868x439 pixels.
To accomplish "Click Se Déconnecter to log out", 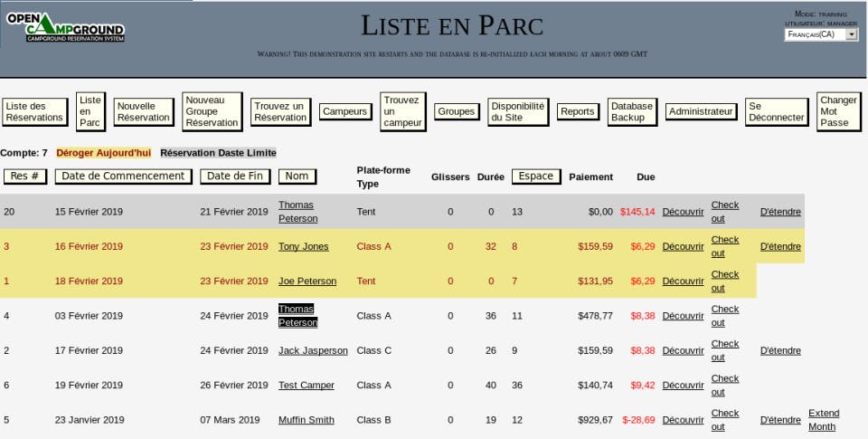I will (x=777, y=112).
